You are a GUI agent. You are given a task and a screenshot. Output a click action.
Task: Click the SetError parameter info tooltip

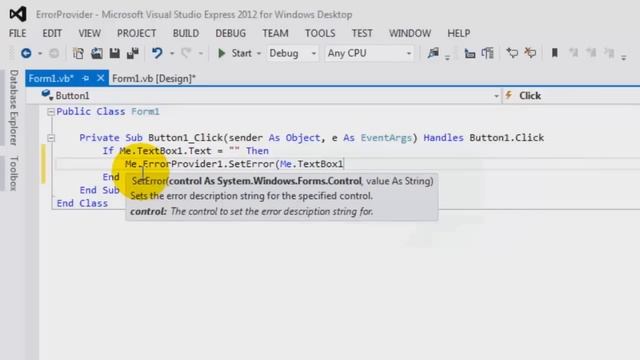click(282, 197)
